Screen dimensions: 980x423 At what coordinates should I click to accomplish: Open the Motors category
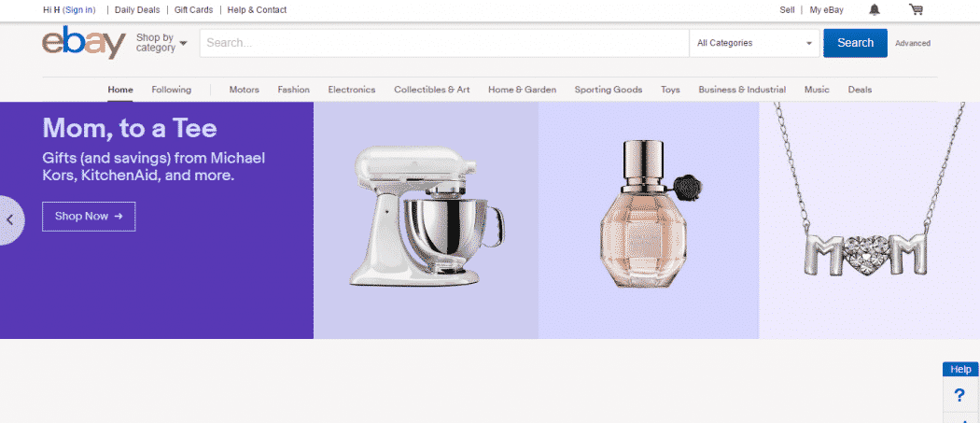coord(244,90)
